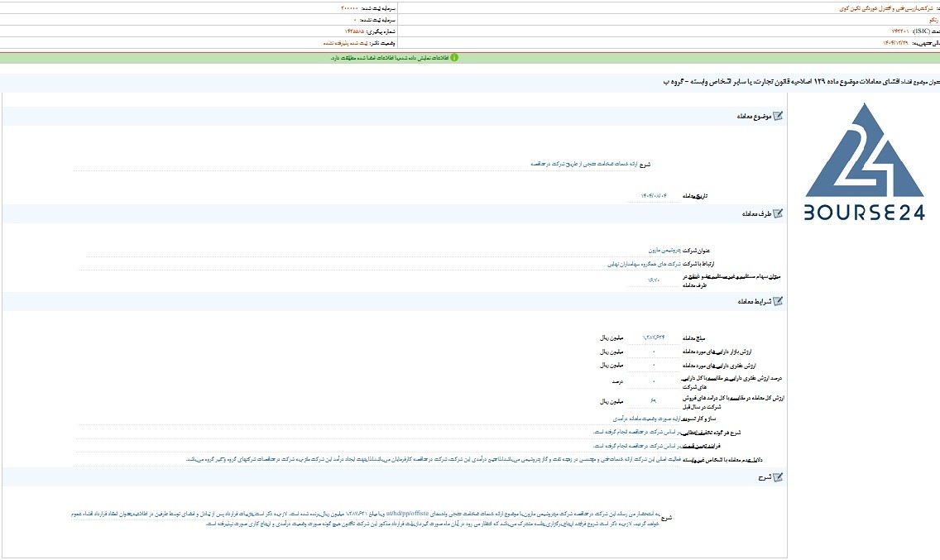This screenshot has height=560, width=940.
Task: Click the میلیون ریال unit beside مبلغ معامله
Action: (611, 338)
